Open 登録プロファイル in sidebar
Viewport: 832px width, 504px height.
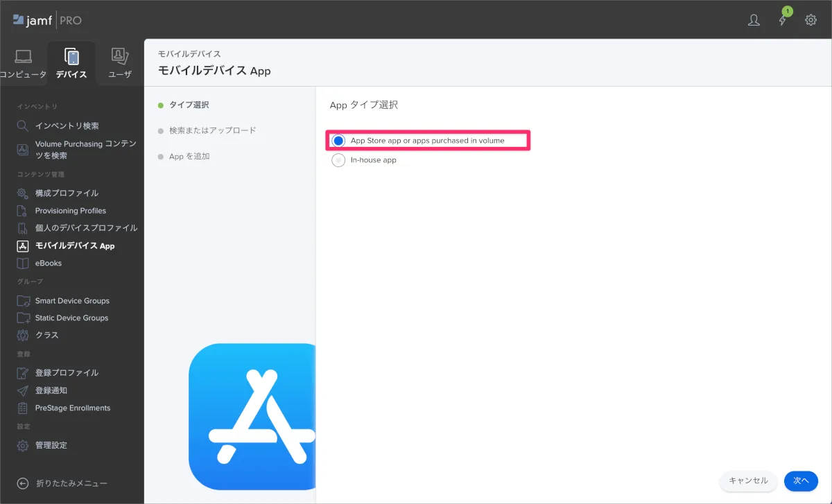[67, 372]
